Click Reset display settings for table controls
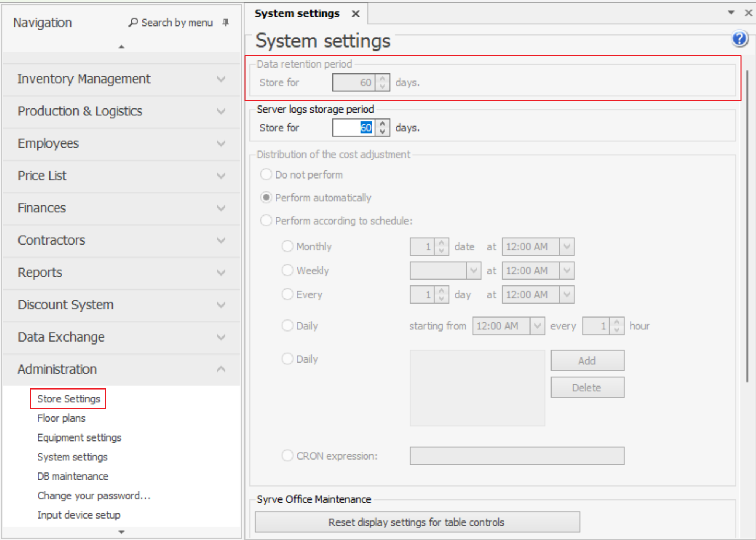 [417, 522]
